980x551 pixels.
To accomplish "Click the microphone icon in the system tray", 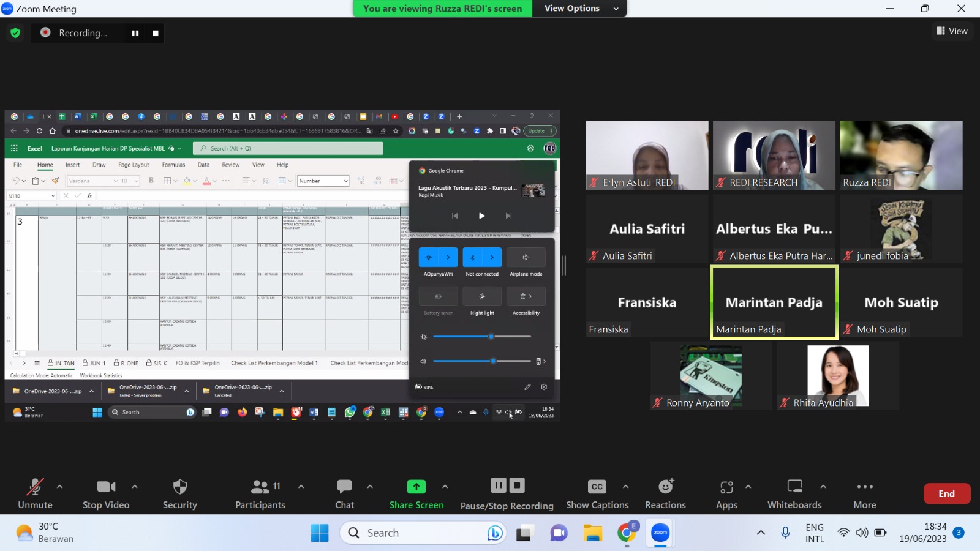I will click(785, 533).
